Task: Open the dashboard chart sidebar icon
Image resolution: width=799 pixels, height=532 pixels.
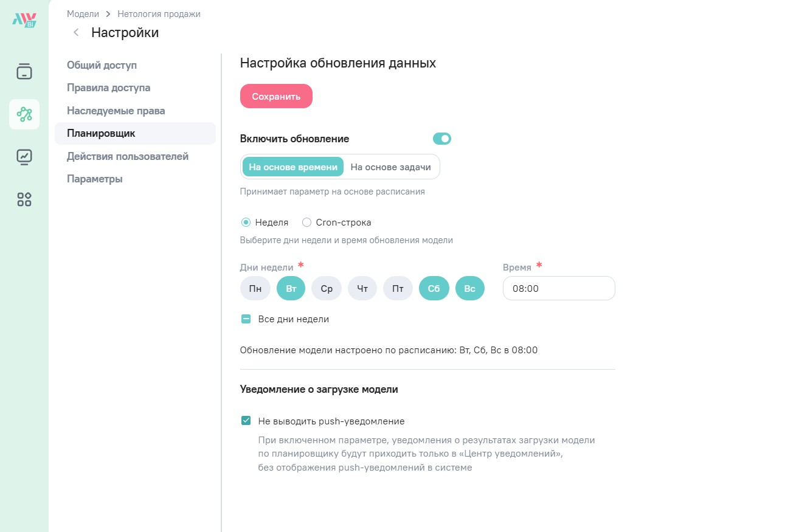Action: tap(24, 157)
